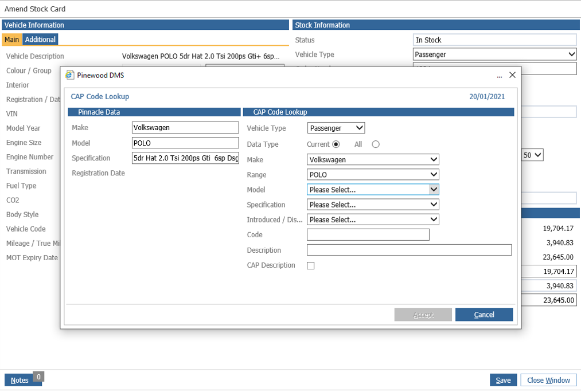This screenshot has height=392, width=581.
Task: Click the Stock Information header
Action: 436,25
